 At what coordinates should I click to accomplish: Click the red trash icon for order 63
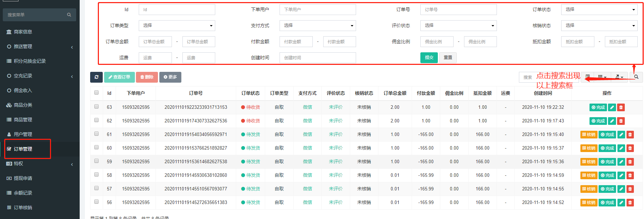pos(621,107)
